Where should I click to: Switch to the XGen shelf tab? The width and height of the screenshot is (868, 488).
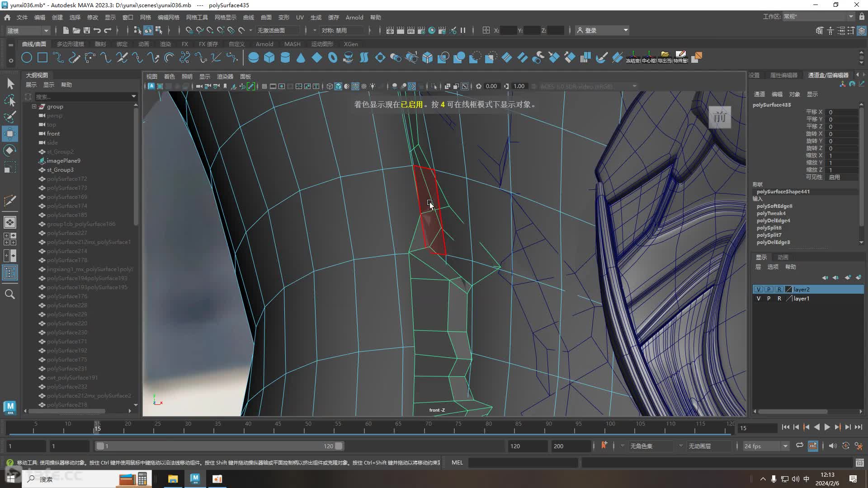[351, 44]
